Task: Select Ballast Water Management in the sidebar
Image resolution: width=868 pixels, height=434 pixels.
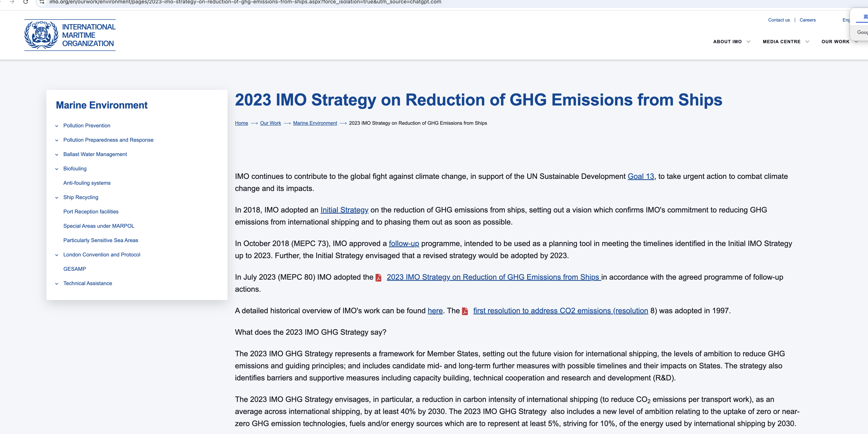Action: [95, 154]
